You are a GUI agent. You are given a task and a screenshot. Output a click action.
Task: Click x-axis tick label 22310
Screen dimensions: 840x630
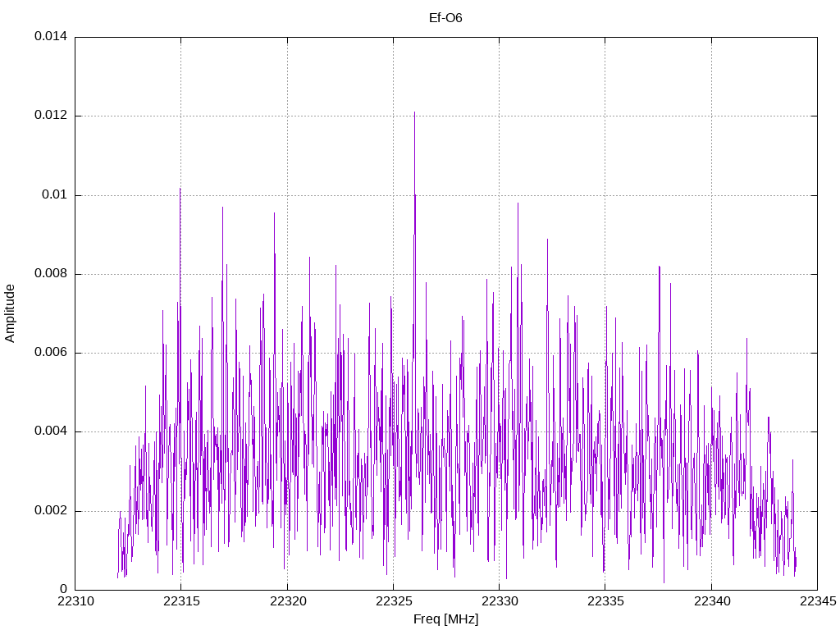[75, 601]
